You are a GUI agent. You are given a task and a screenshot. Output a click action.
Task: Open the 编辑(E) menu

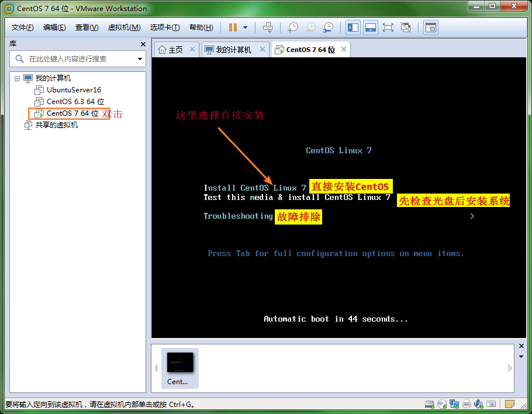point(54,27)
